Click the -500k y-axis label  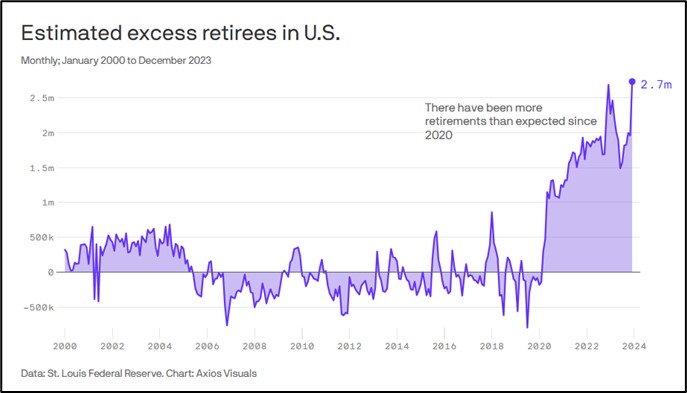[x=39, y=308]
